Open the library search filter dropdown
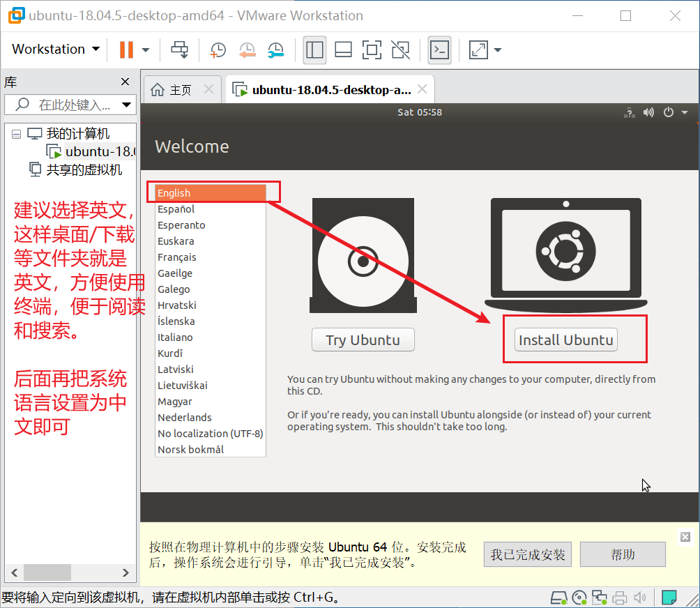Screen dimensions: 700x608 [x=127, y=105]
